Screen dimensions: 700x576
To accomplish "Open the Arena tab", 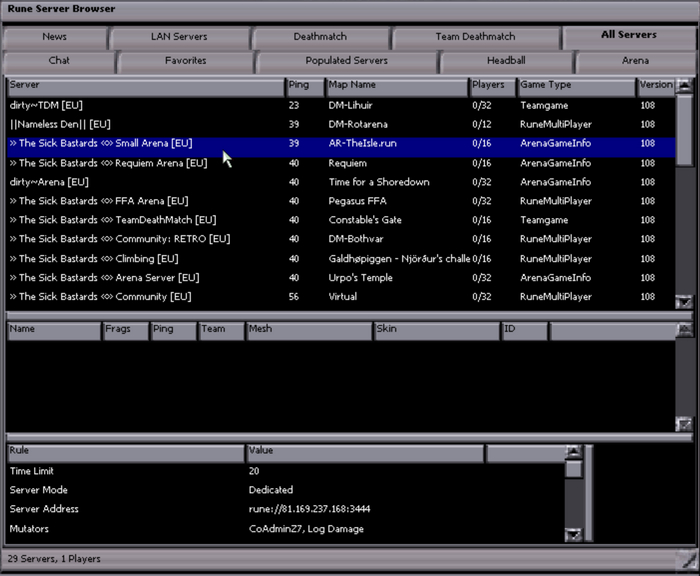I will (x=635, y=61).
